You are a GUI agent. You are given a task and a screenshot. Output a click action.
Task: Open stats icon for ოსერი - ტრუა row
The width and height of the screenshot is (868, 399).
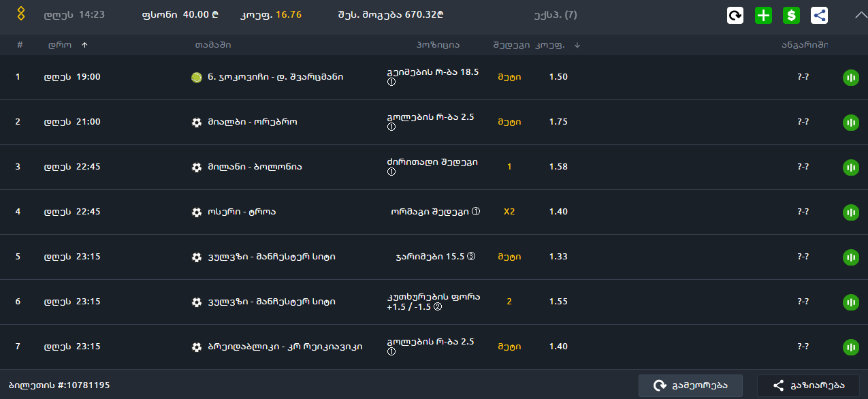click(851, 212)
